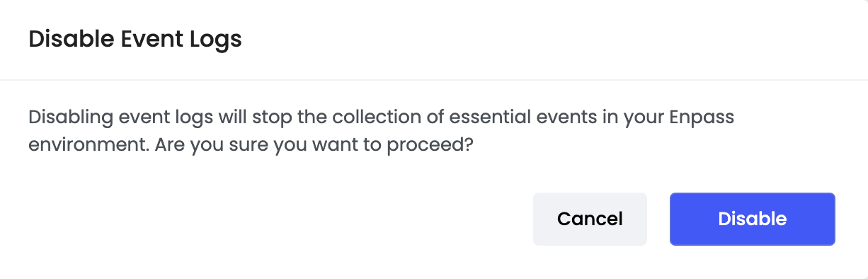Click the blue Disable button

752,219
